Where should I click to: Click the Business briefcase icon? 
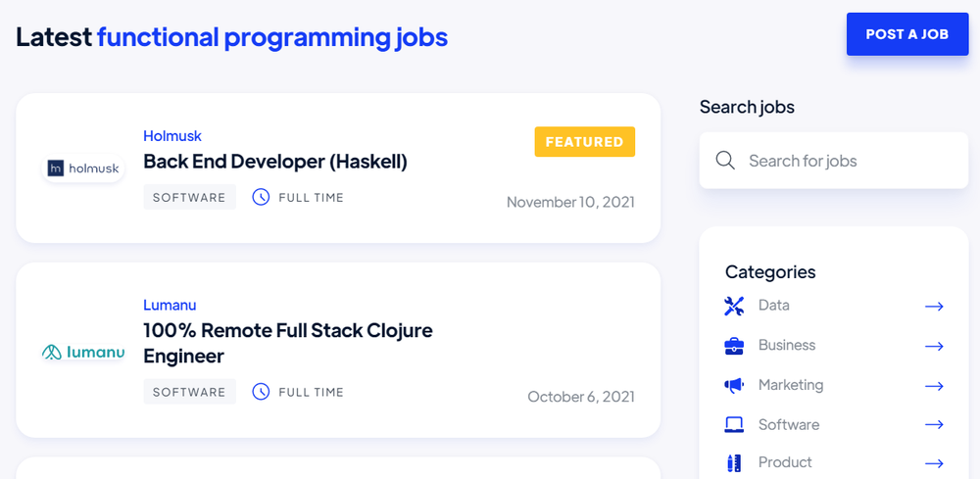click(x=734, y=346)
